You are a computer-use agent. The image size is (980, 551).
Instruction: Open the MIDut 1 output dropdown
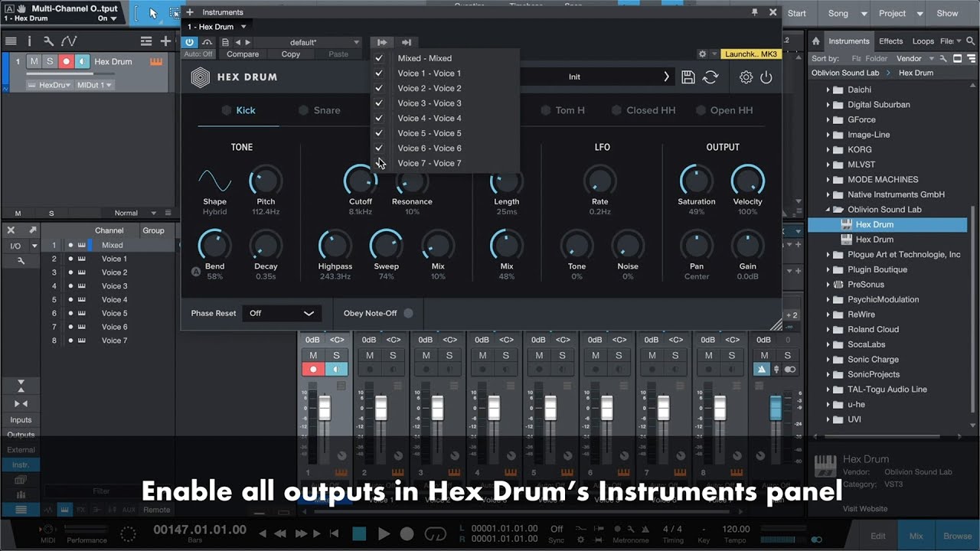pos(95,85)
